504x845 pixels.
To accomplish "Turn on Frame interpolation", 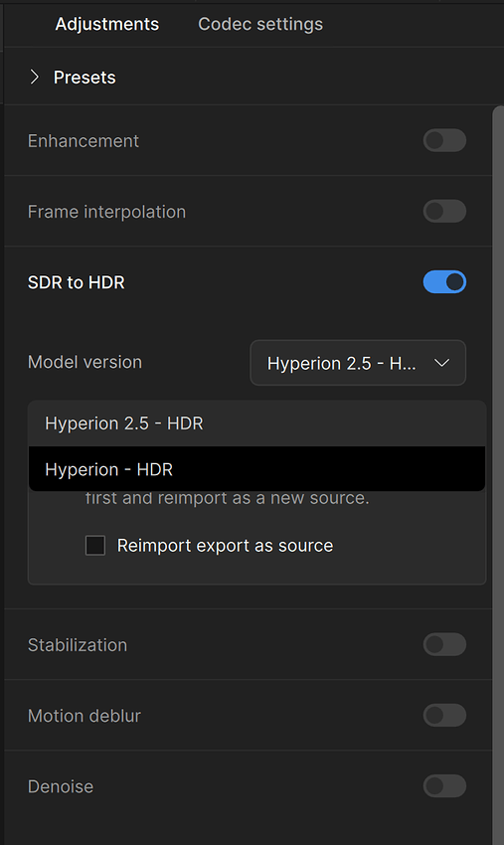I will pos(444,211).
